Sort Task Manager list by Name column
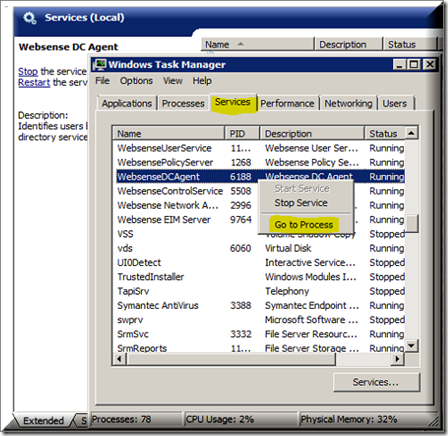This screenshot has width=448, height=436. pos(169,134)
